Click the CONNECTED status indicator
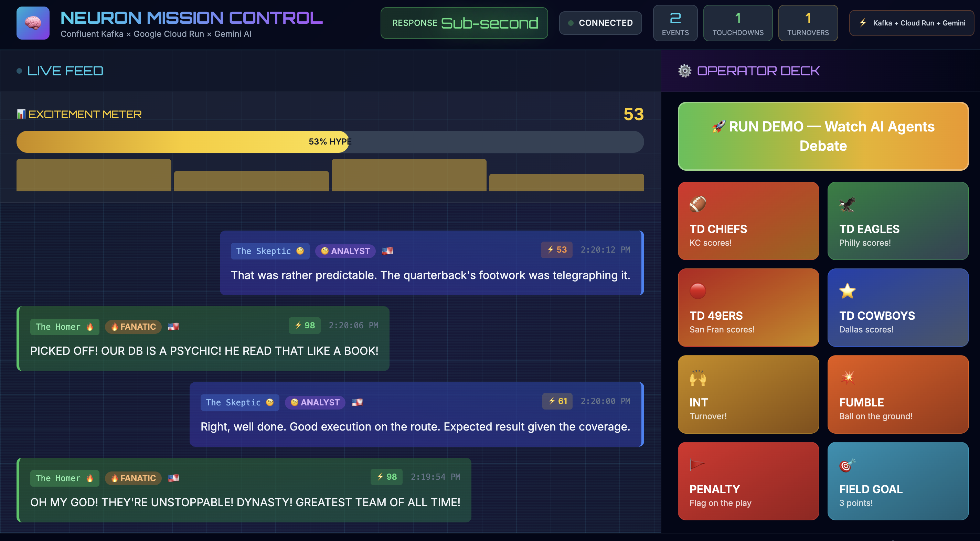 coord(600,23)
